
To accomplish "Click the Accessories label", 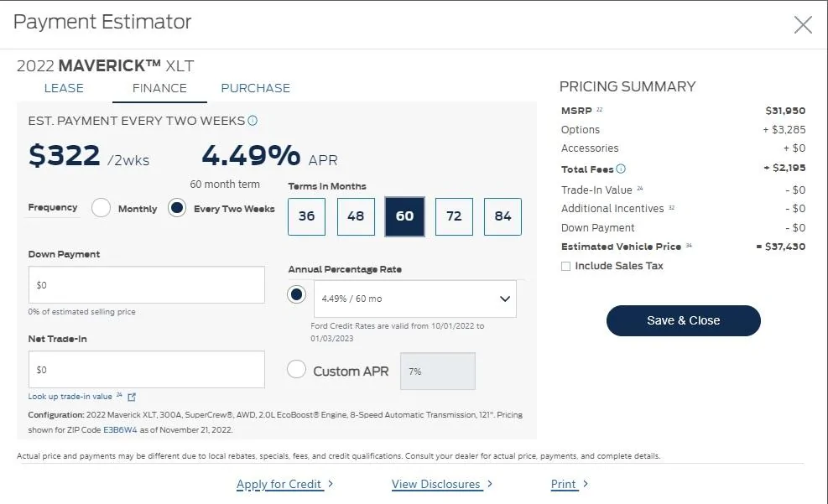I will tap(590, 148).
